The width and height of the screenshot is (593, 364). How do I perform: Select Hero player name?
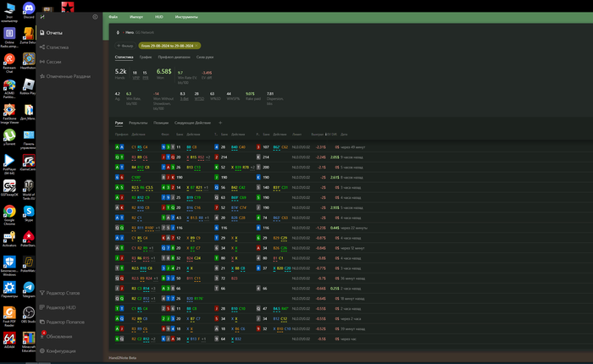pyautogui.click(x=130, y=32)
